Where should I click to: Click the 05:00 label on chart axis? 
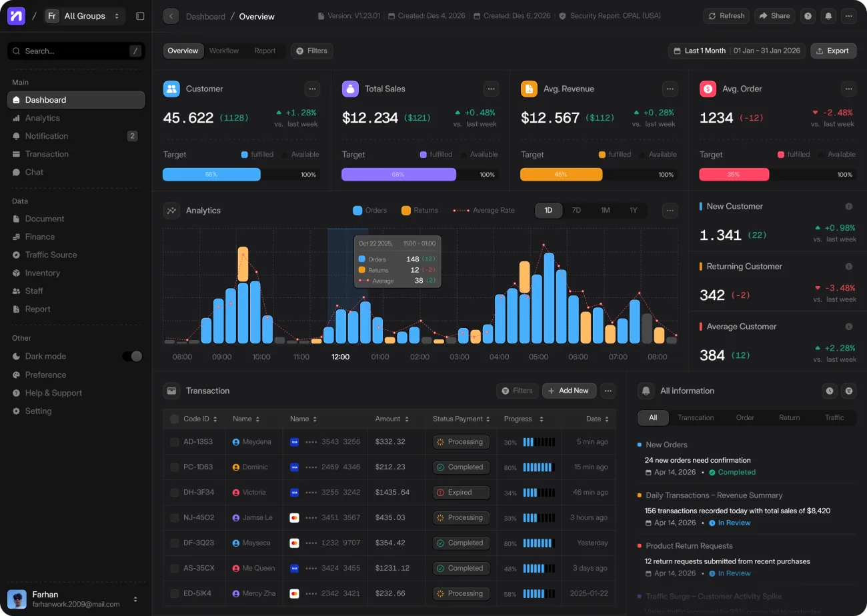pyautogui.click(x=539, y=357)
